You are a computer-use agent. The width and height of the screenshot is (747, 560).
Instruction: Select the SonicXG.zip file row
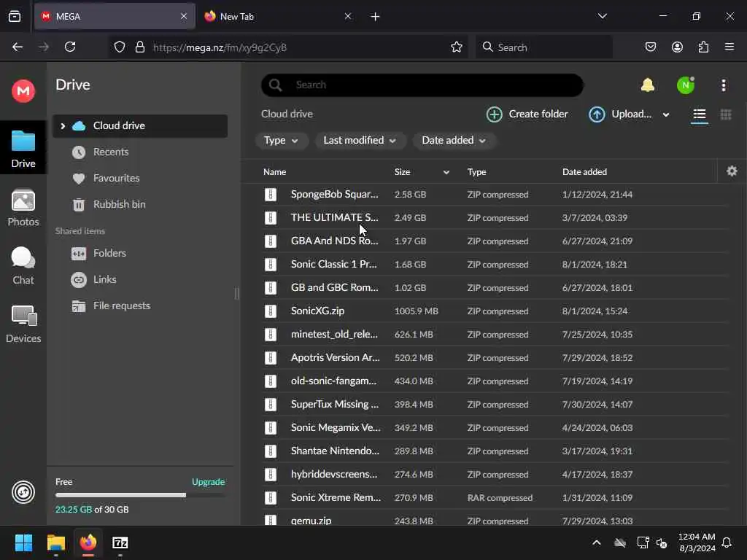coord(495,311)
